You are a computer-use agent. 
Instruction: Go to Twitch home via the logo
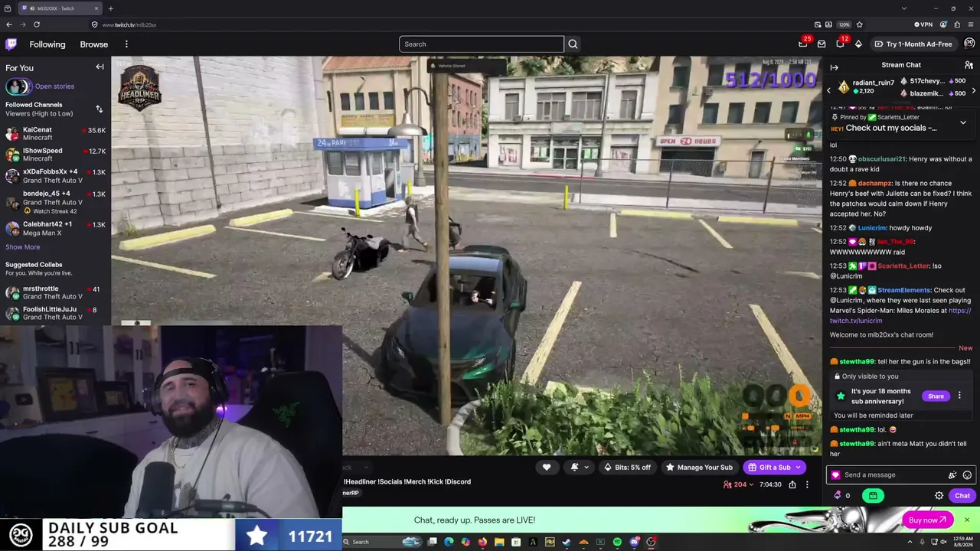tap(11, 44)
